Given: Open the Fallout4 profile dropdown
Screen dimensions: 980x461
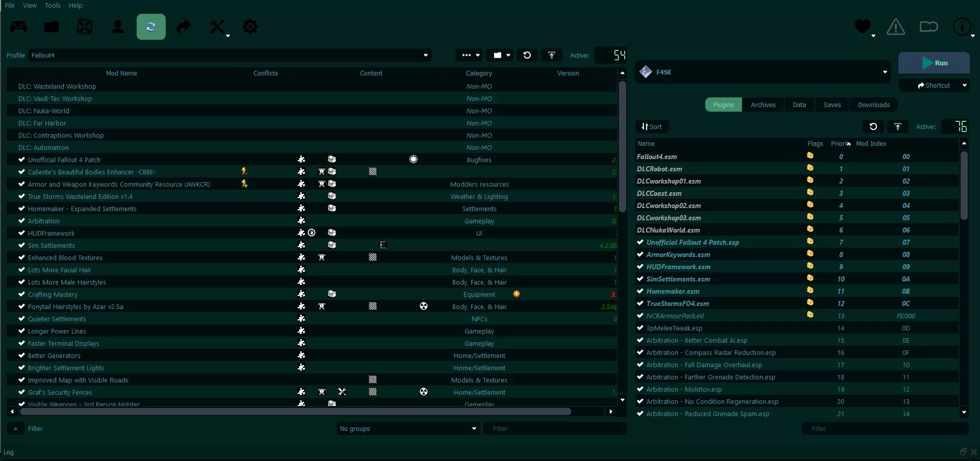Looking at the screenshot, I should [229, 55].
